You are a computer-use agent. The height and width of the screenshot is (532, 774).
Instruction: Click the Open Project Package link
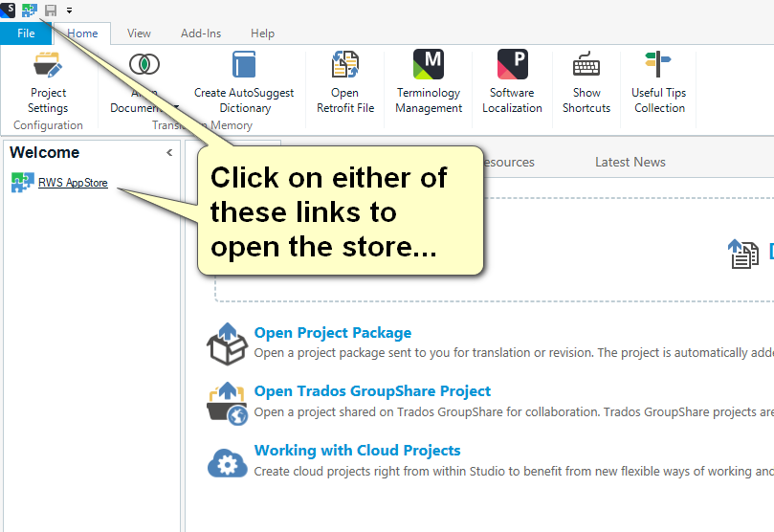pyautogui.click(x=333, y=333)
